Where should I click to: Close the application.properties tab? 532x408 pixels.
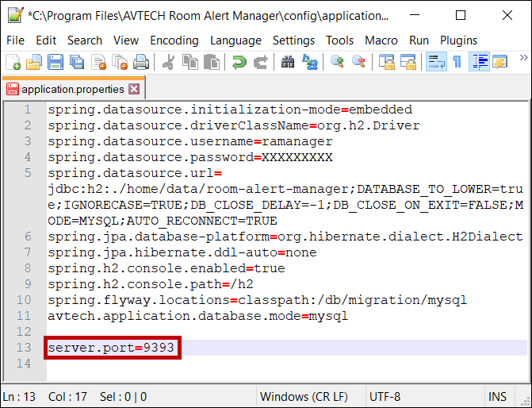134,89
